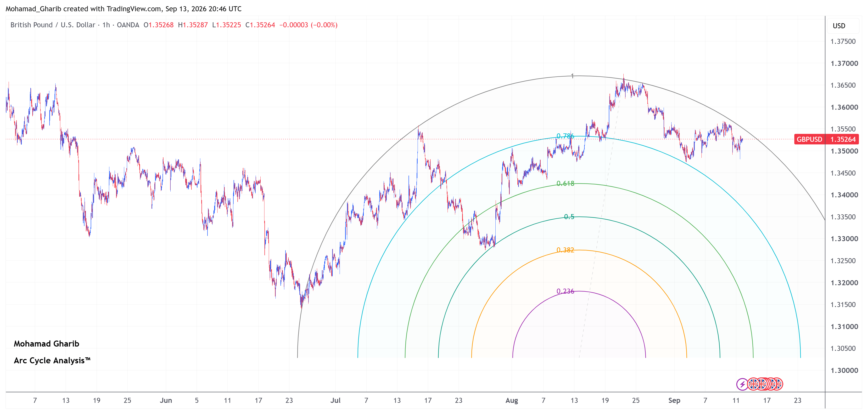Click the arc level 1 label

tap(572, 76)
